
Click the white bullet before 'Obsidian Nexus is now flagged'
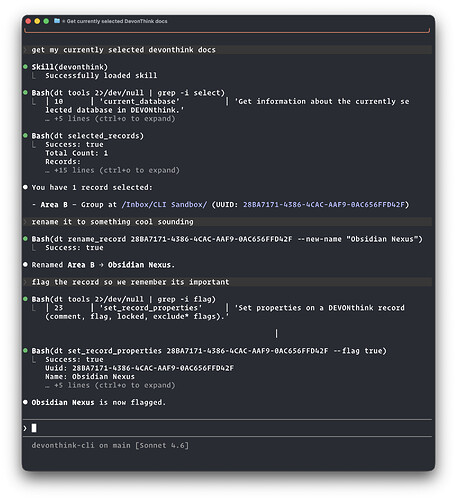(25, 402)
